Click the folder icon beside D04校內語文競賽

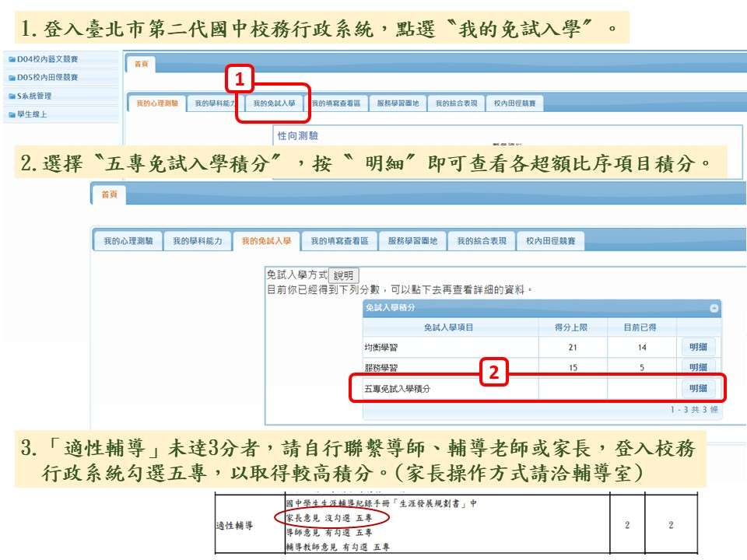(12, 59)
